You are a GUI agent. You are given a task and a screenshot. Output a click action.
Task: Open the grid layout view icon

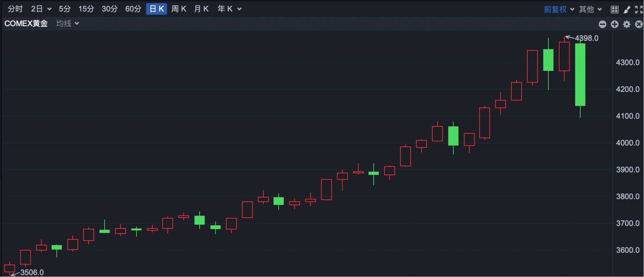pos(614,9)
